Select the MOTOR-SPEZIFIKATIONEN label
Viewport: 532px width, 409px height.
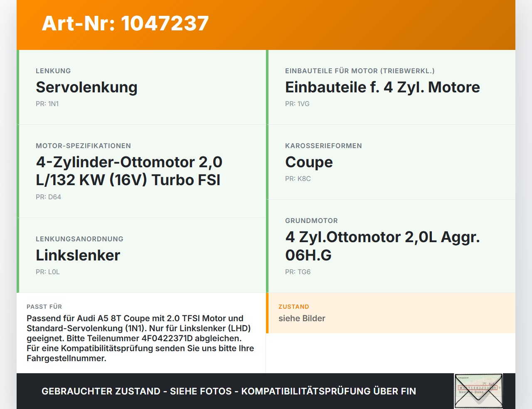pos(84,146)
